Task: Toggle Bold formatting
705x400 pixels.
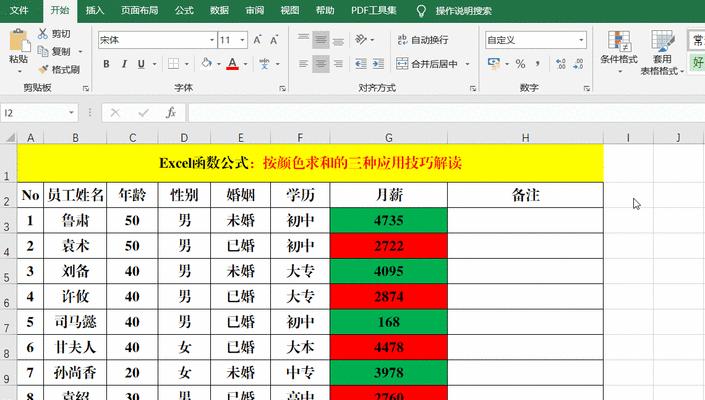Action: pos(106,64)
